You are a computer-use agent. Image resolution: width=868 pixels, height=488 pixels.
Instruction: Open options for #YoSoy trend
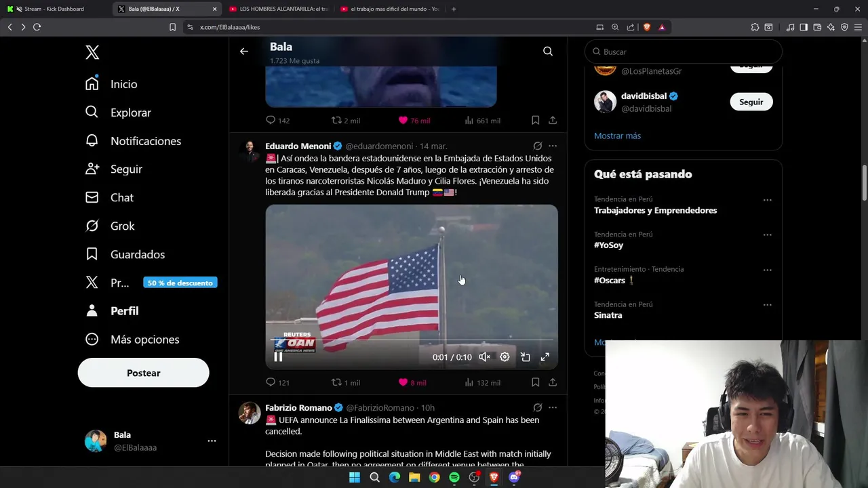[x=767, y=235]
